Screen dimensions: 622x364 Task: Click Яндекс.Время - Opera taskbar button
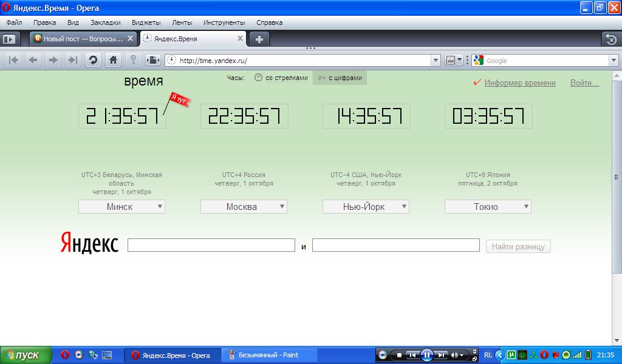[x=173, y=355]
